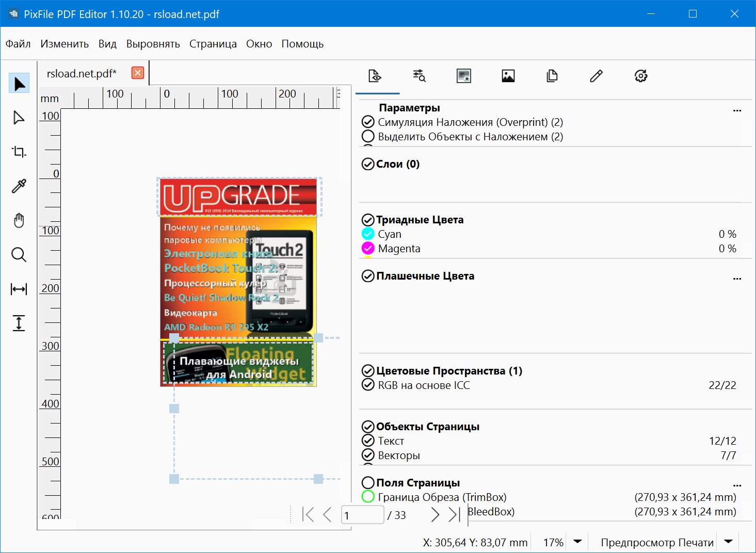Toggle the Magenta channel visibility
This screenshot has width=756, height=553.
[x=368, y=248]
